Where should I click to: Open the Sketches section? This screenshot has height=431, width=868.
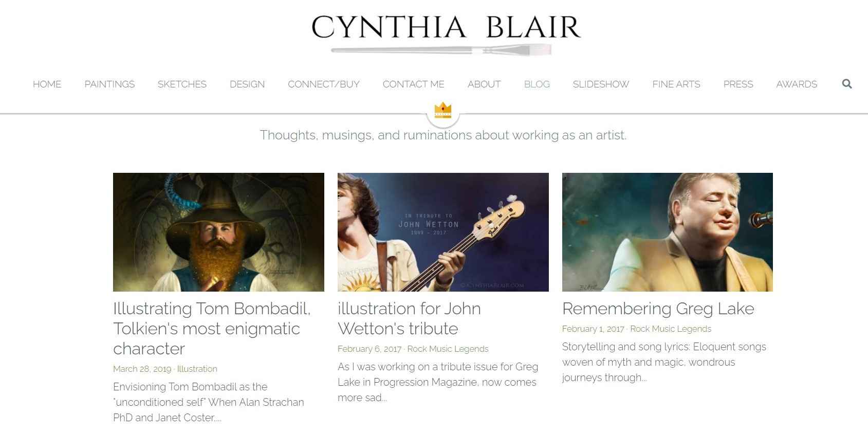click(x=182, y=84)
